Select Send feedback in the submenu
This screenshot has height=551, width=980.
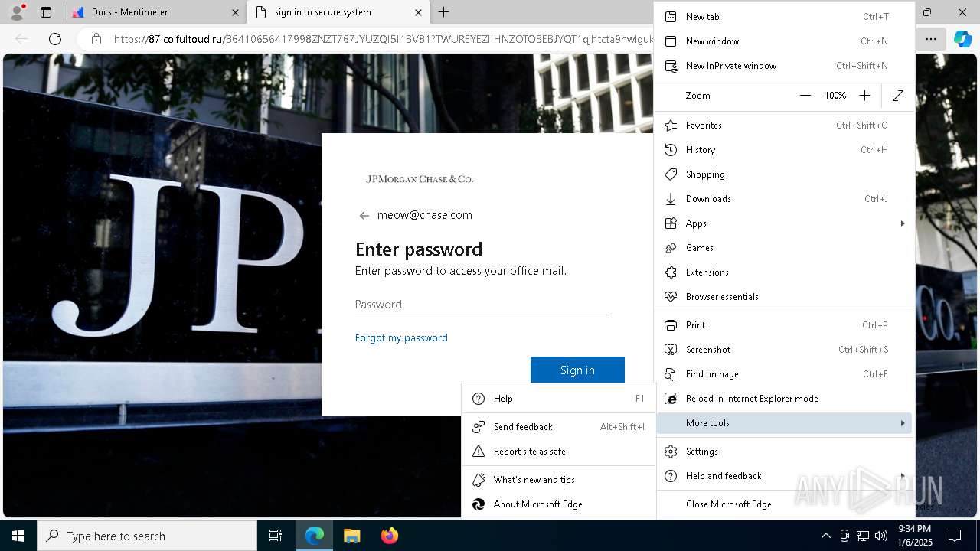(559, 427)
